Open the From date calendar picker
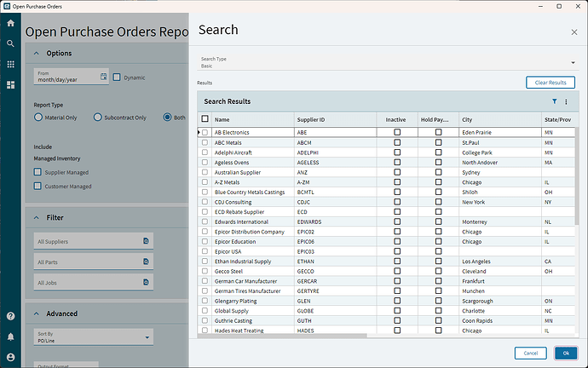This screenshot has width=588, height=368. coord(103,77)
